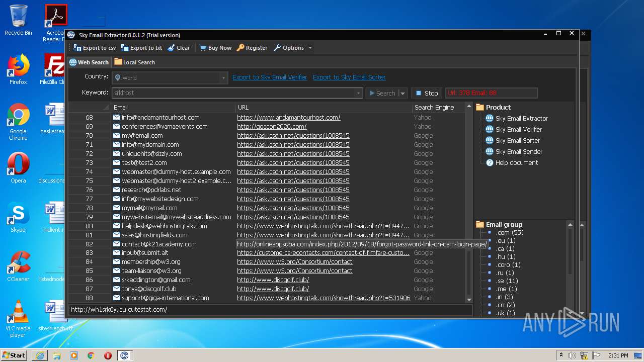644x362 pixels.
Task: Open the VLC media player desktop icon
Action: [18, 319]
